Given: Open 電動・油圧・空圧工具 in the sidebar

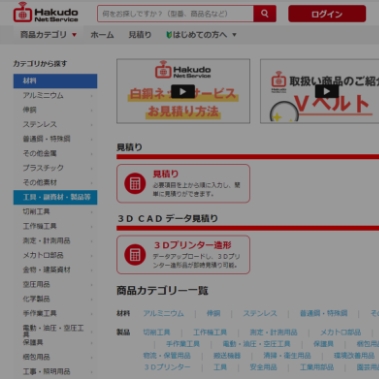Looking at the screenshot, I should 55,331.
